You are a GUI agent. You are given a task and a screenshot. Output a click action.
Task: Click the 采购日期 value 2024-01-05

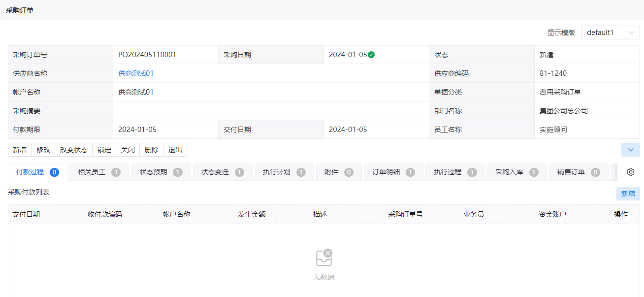point(348,55)
